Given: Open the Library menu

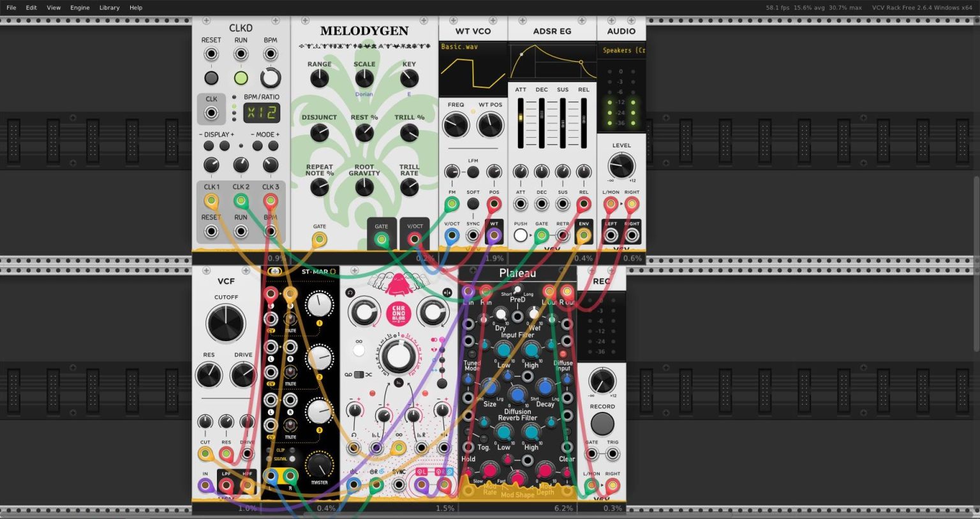Looking at the screenshot, I should pyautogui.click(x=109, y=8).
